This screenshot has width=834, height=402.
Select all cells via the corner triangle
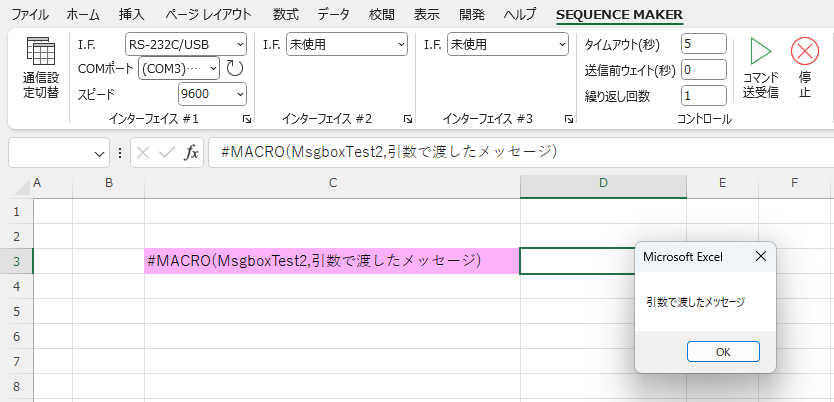pos(21,186)
